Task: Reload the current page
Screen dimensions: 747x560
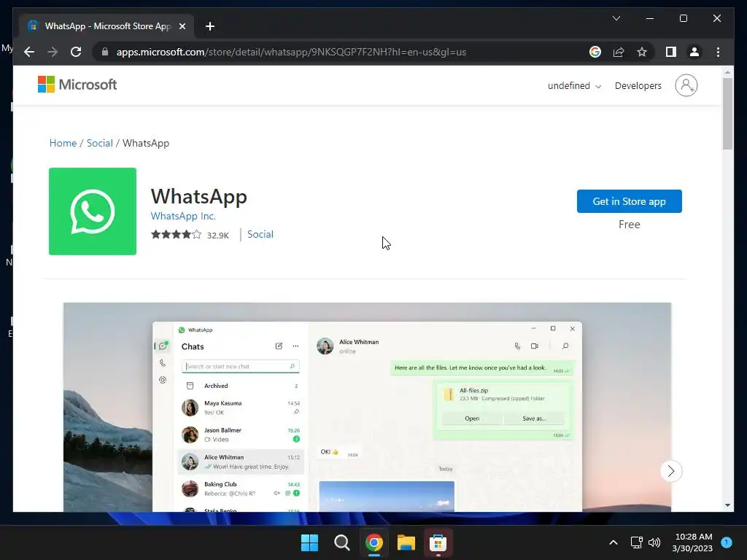Action: [x=76, y=52]
